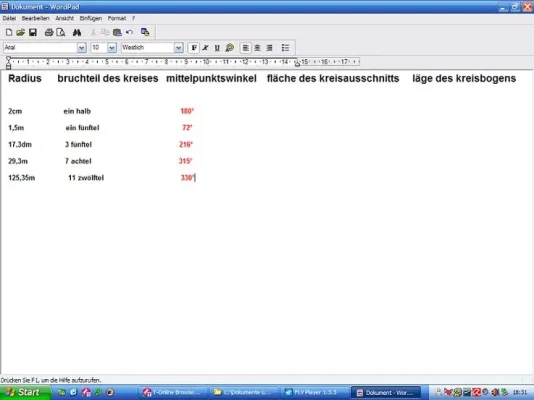This screenshot has width=534, height=400.
Task: Expand the Arial font name dropdown
Action: 81,48
